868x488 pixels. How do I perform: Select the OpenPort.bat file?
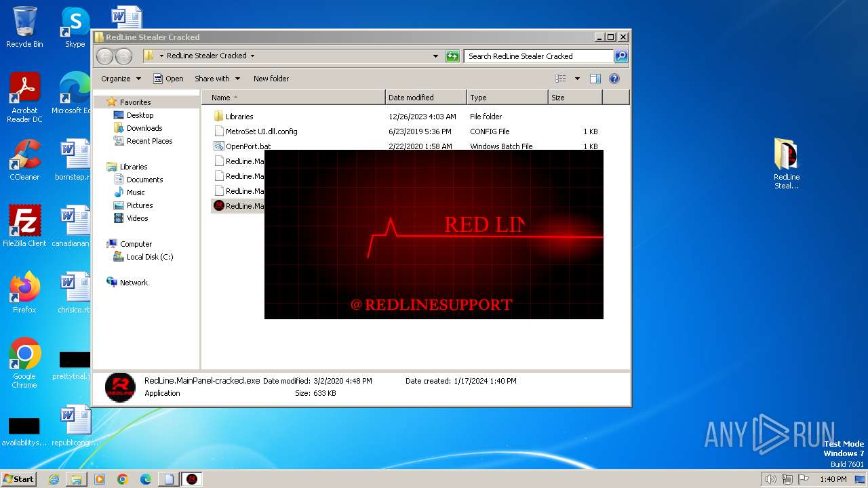[x=248, y=146]
